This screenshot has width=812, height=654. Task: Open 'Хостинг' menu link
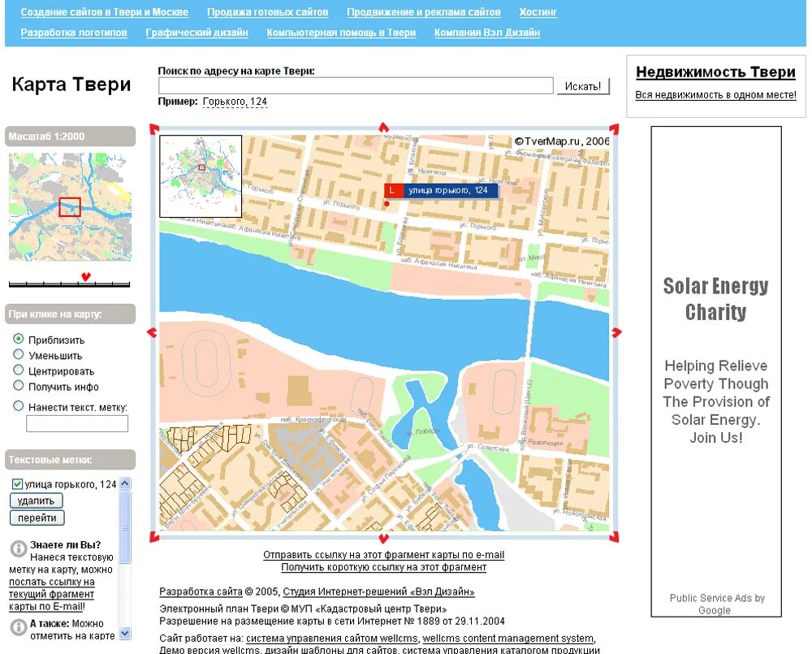[x=538, y=12]
